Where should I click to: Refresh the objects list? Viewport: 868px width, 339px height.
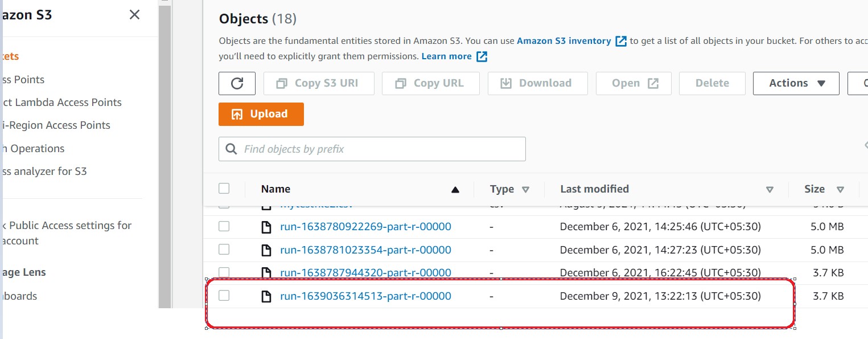click(x=237, y=83)
